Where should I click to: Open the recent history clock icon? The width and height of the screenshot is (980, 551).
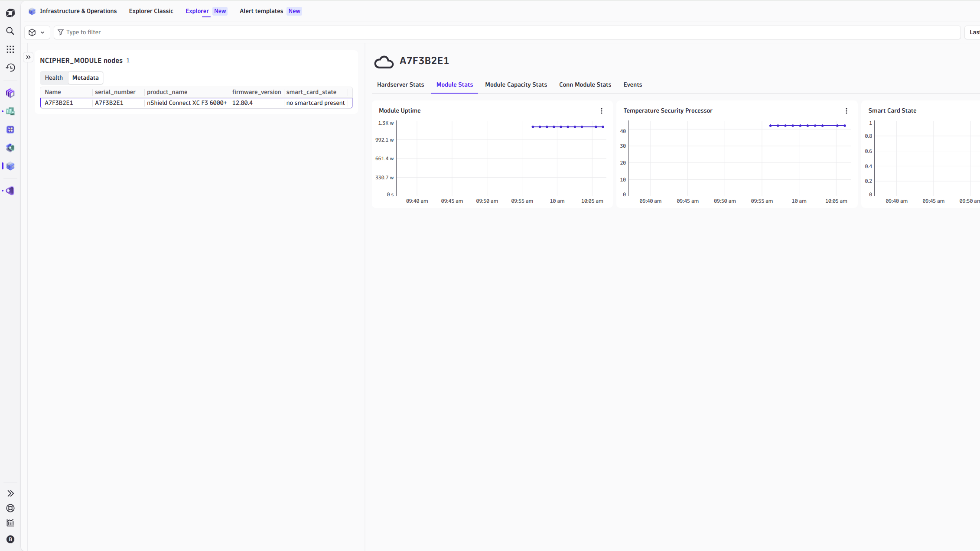(10, 68)
